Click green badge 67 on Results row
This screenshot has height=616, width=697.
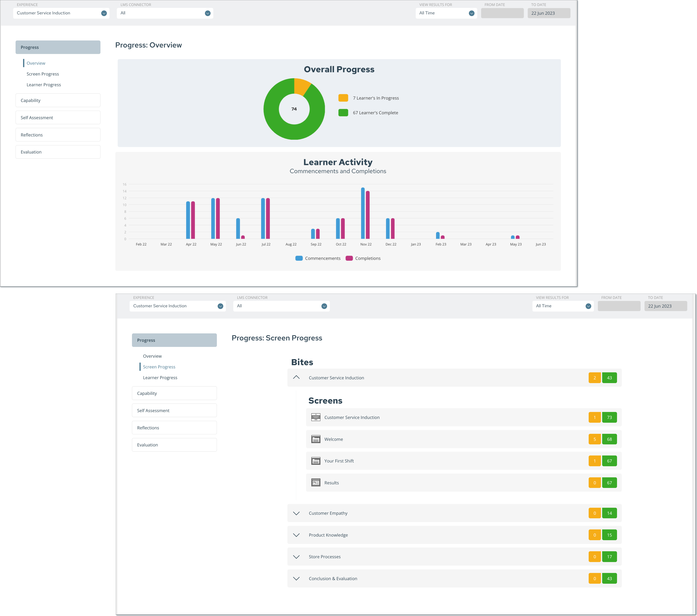pyautogui.click(x=609, y=483)
